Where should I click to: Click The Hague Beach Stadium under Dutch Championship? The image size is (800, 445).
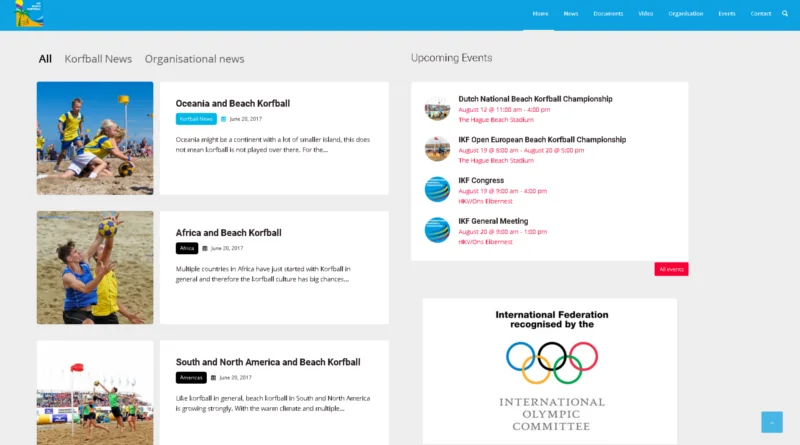(x=496, y=120)
